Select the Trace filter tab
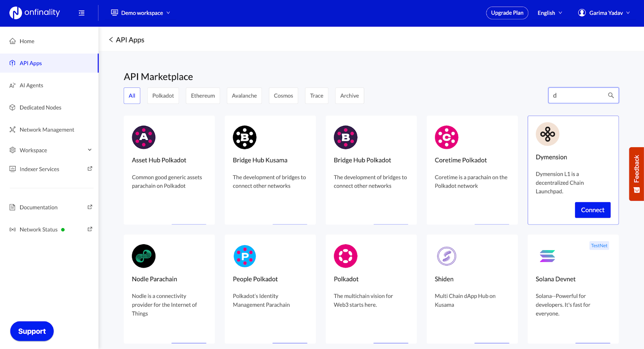The width and height of the screenshot is (644, 349). [x=317, y=96]
